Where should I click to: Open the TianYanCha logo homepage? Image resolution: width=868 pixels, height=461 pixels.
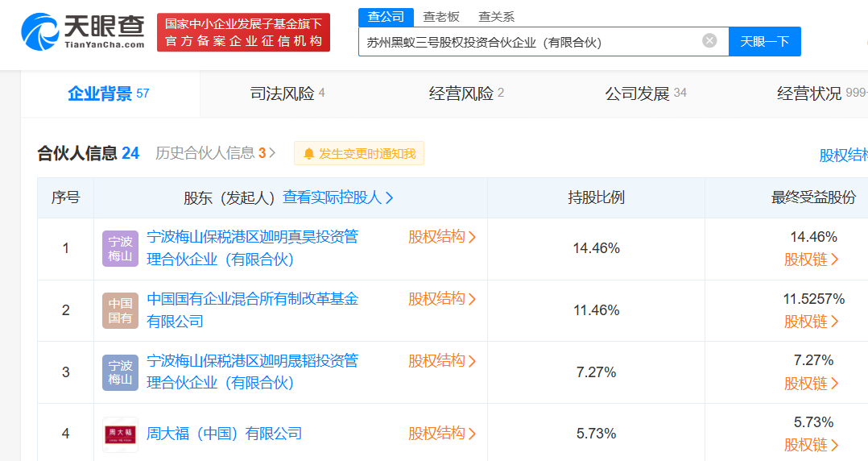pyautogui.click(x=83, y=31)
